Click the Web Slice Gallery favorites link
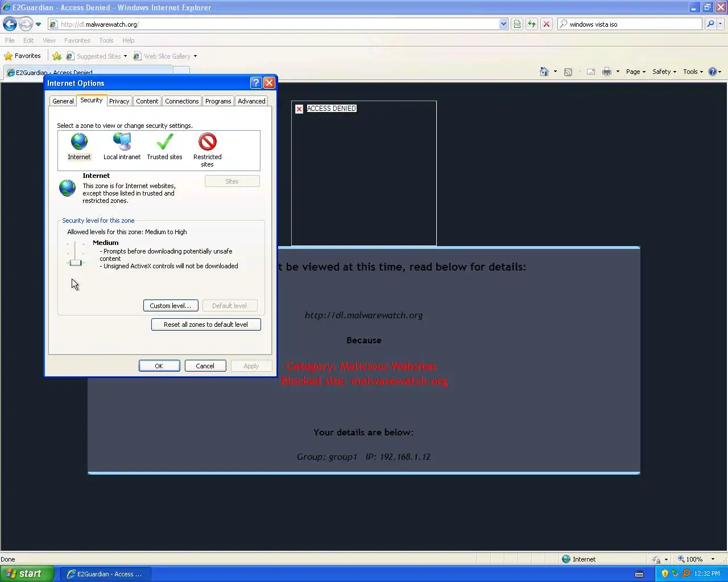 [x=165, y=56]
